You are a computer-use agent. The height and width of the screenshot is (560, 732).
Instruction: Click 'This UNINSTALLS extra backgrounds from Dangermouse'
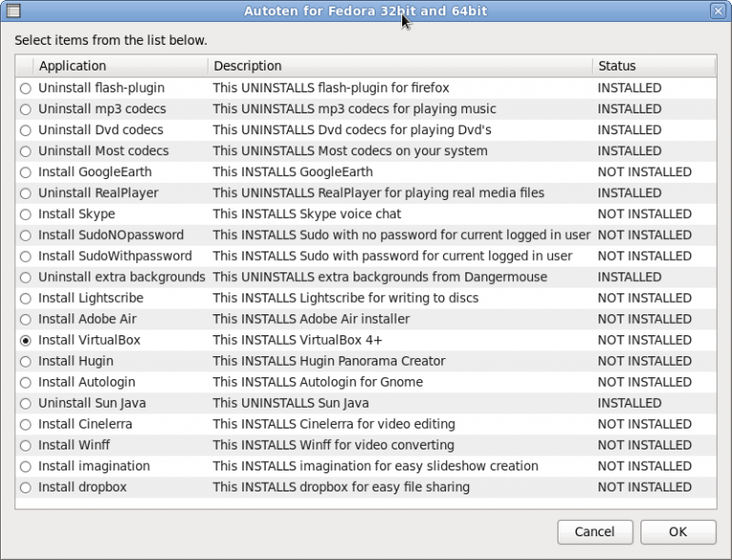click(380, 277)
